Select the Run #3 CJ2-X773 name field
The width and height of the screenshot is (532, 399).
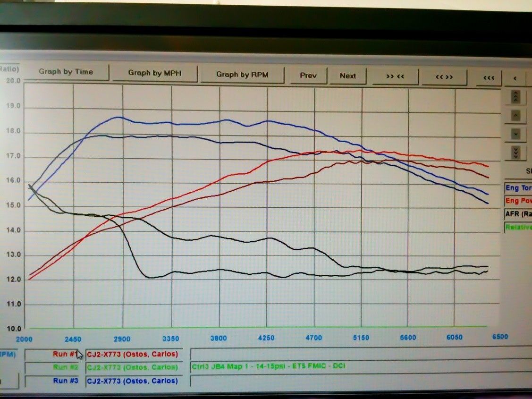click(136, 381)
